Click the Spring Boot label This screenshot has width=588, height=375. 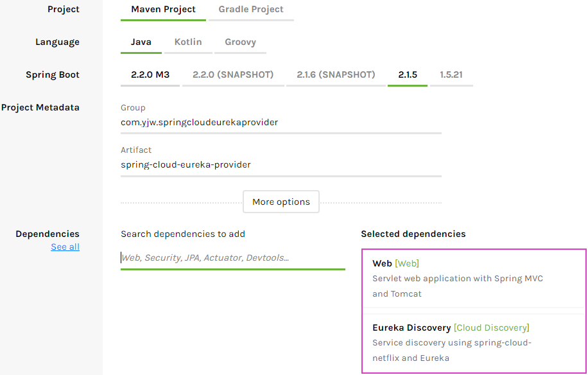(53, 75)
